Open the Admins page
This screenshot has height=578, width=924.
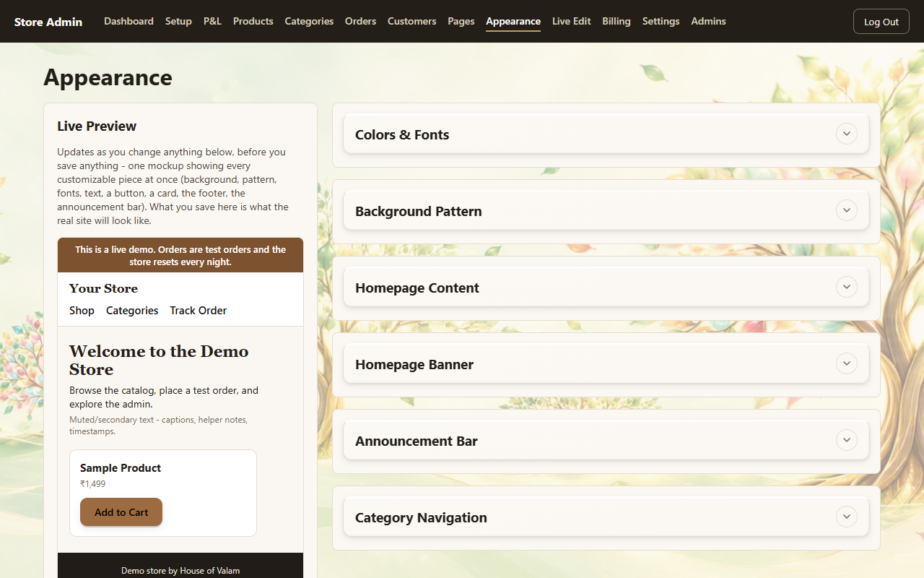tap(708, 21)
